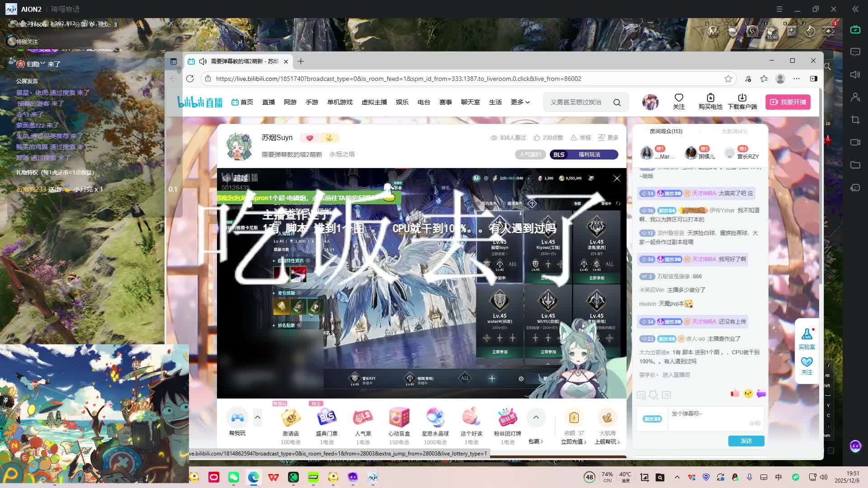Switch to the 大航海(41) tab

pyautogui.click(x=734, y=131)
